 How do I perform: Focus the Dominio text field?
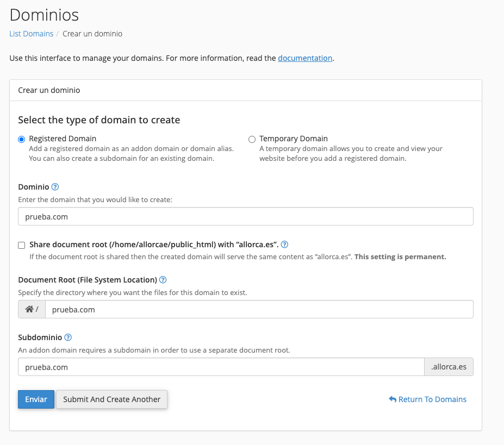[x=245, y=216]
